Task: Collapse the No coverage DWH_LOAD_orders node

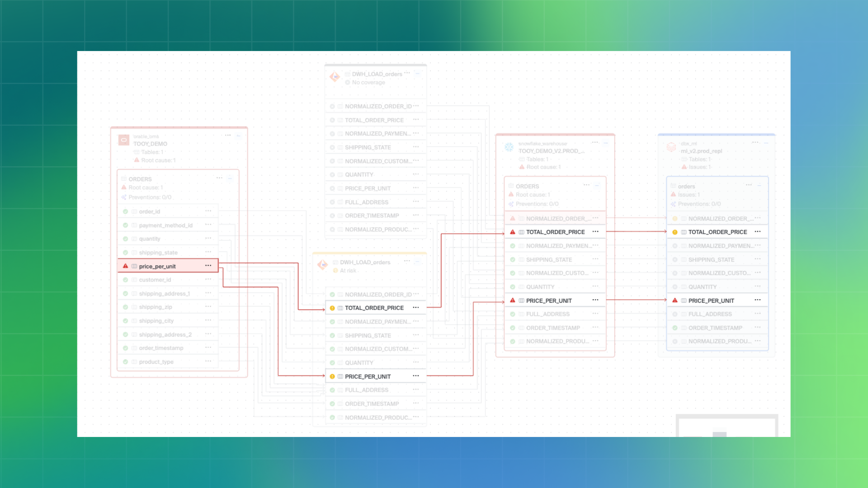Action: tap(418, 73)
